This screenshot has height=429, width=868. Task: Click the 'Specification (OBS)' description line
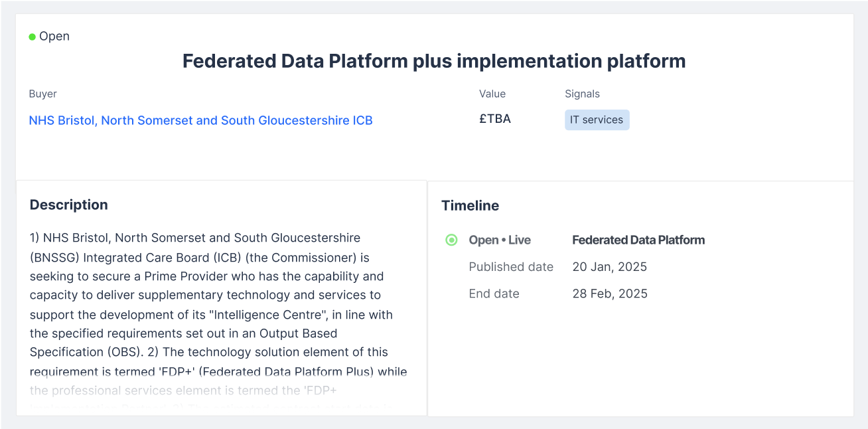pos(208,352)
